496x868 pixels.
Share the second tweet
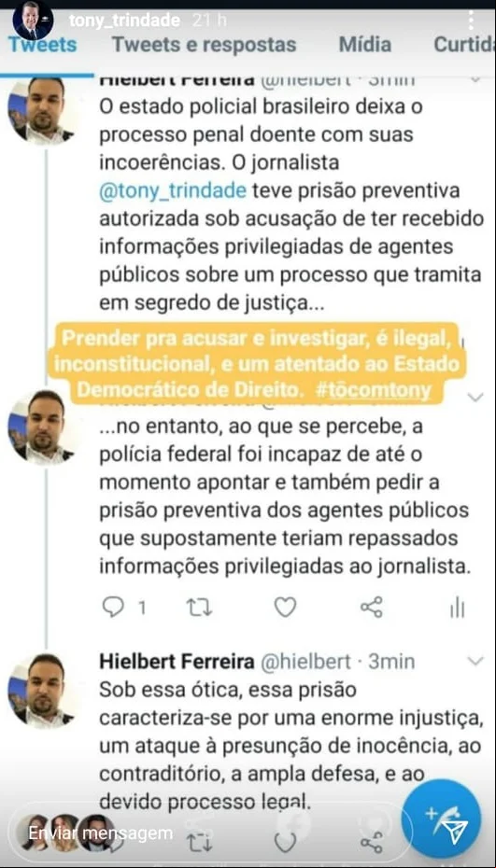point(372,608)
